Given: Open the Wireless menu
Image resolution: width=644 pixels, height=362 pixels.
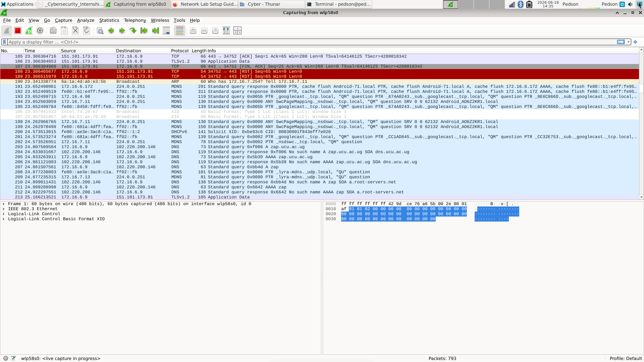Looking at the screenshot, I should [160, 20].
